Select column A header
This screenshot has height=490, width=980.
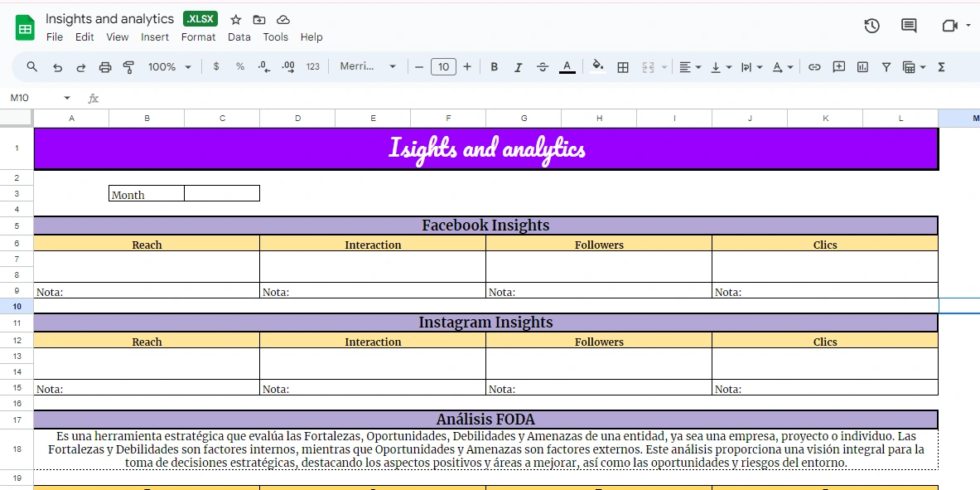click(71, 119)
